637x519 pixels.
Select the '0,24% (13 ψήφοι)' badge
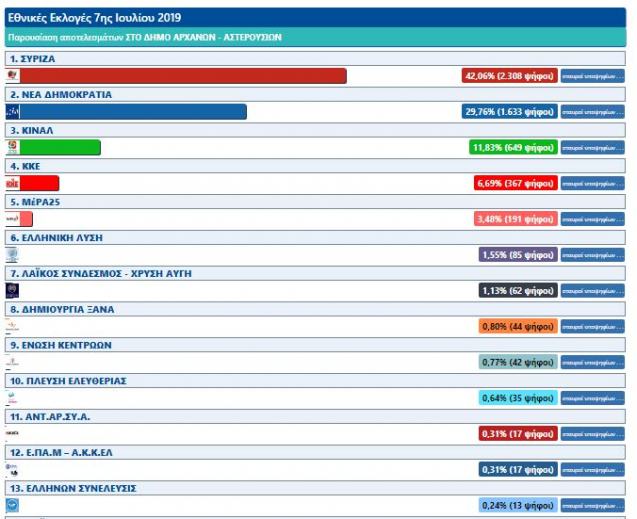518,505
